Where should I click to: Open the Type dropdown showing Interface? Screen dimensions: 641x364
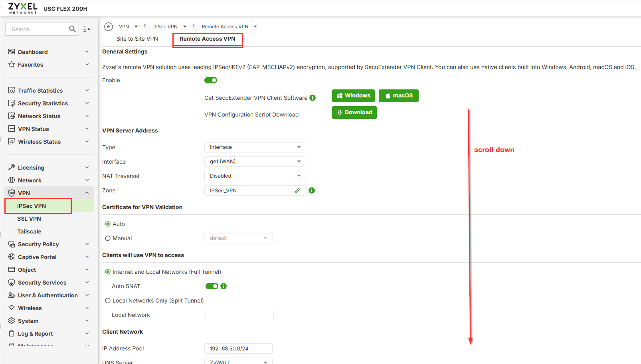255,147
